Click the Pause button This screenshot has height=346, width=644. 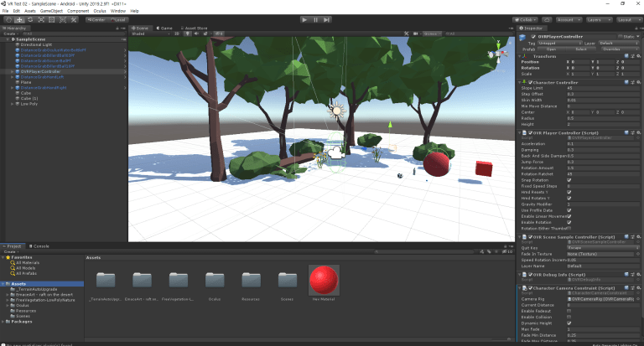(315, 18)
